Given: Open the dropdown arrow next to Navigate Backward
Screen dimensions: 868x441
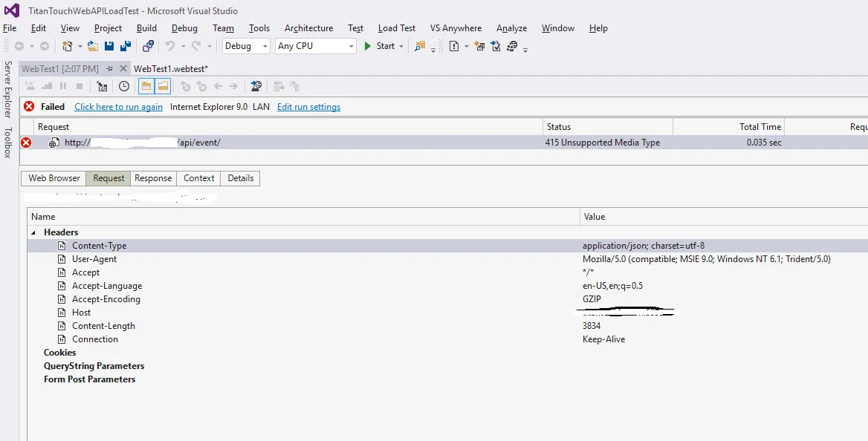Looking at the screenshot, I should click(31, 47).
